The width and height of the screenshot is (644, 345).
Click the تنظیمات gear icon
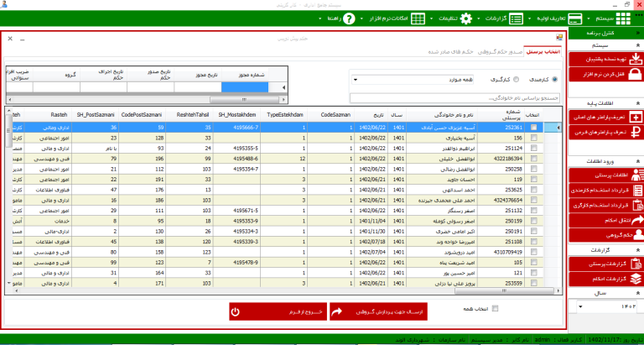(466, 18)
